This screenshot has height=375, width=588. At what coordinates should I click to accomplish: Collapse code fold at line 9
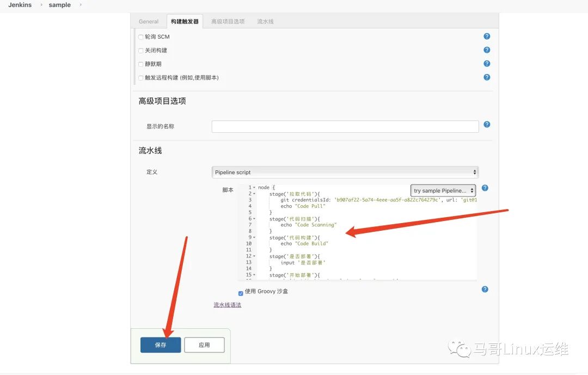click(x=254, y=237)
